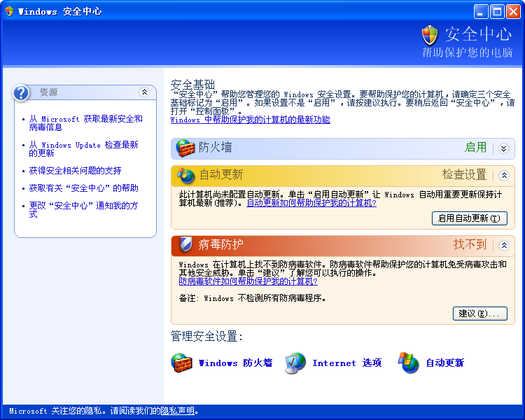This screenshot has height=420, width=525.
Task: Click the 自动更新 Windows flag icon at bottom
Action: pyautogui.click(x=408, y=363)
